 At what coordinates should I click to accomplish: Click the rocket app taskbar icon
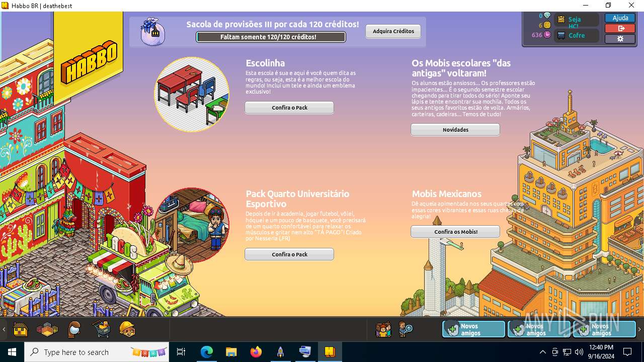point(280,352)
